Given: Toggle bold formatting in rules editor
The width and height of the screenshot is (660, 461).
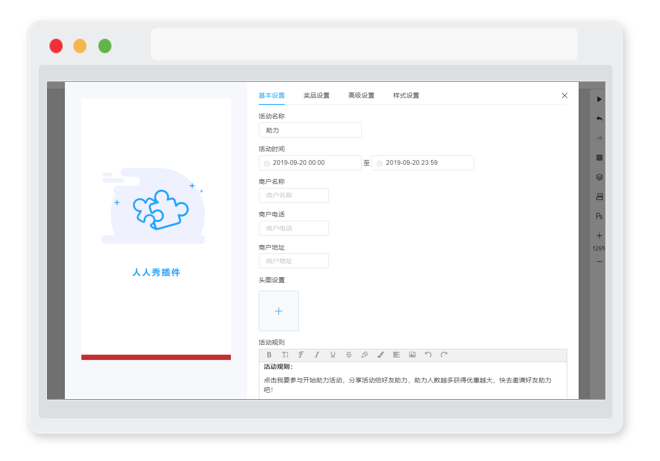Looking at the screenshot, I should pyautogui.click(x=269, y=355).
